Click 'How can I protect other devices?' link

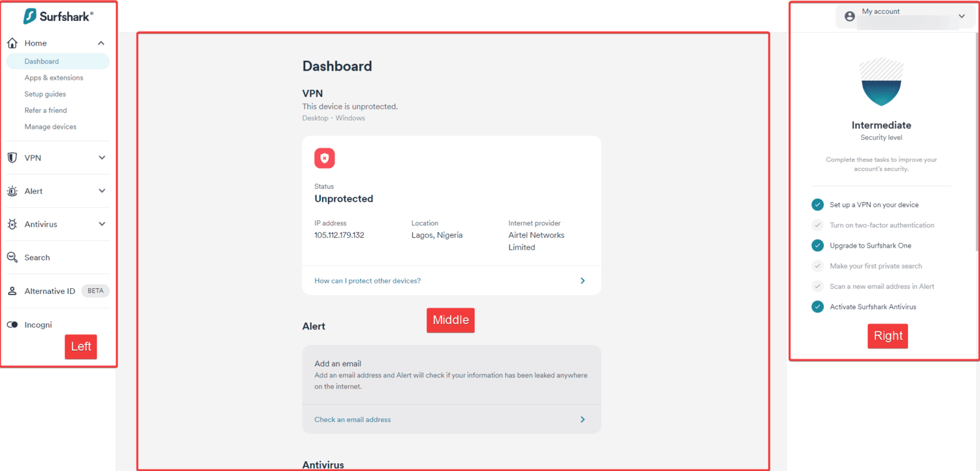(367, 281)
